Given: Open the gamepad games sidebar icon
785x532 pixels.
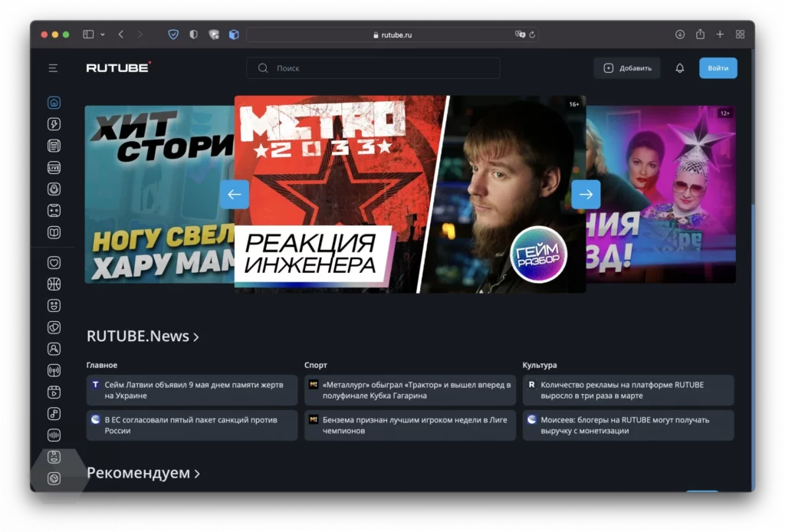Looking at the screenshot, I should 54,211.
